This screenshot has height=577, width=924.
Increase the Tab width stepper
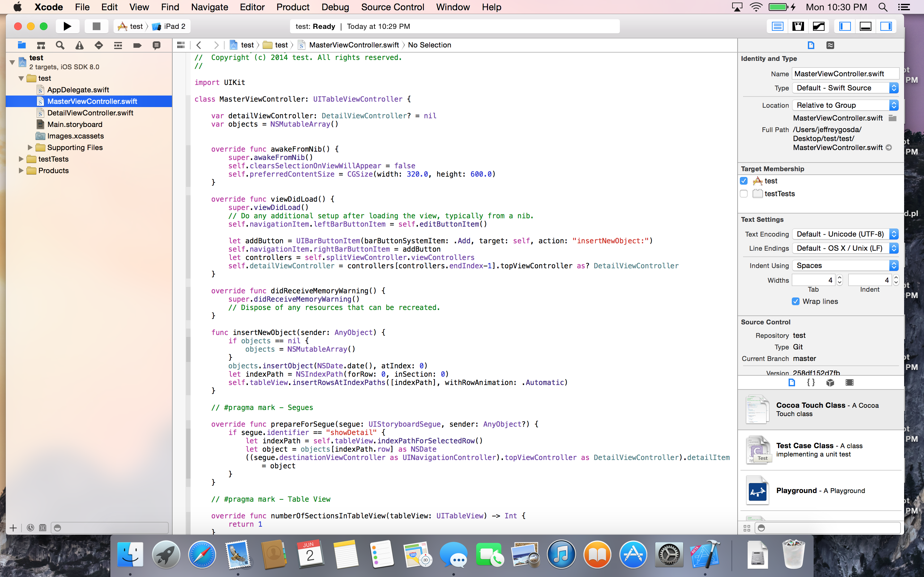click(x=840, y=277)
